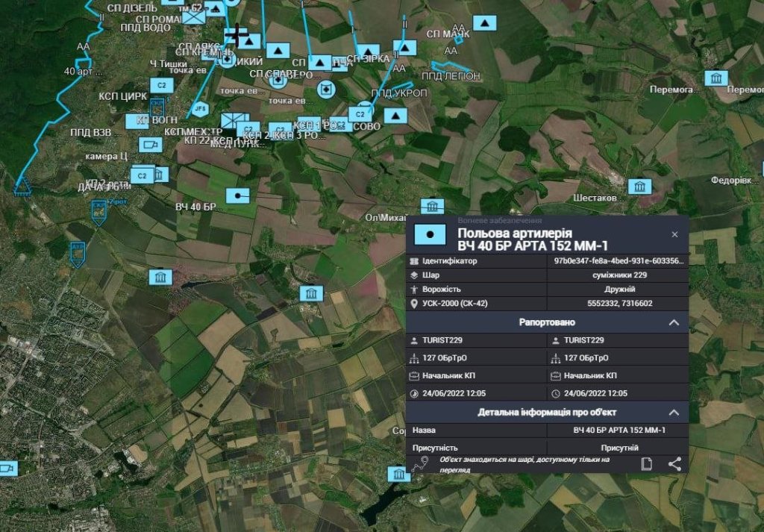Click the document copy icon in panel

[x=647, y=464]
